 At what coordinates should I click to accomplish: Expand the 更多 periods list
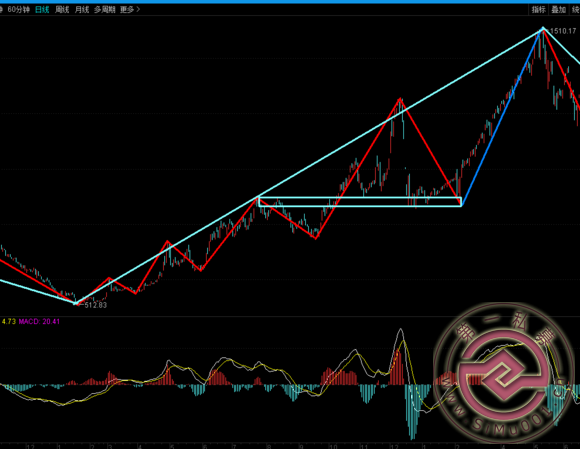(130, 10)
